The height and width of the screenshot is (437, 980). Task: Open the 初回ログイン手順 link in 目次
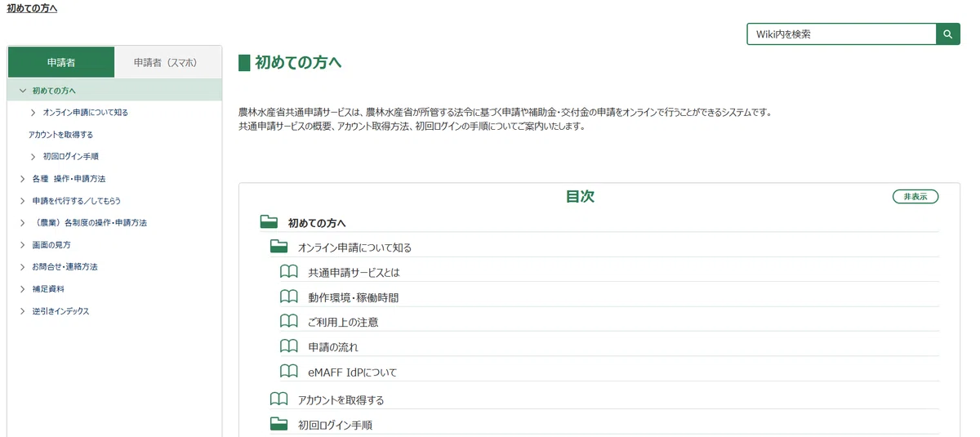pyautogui.click(x=336, y=425)
